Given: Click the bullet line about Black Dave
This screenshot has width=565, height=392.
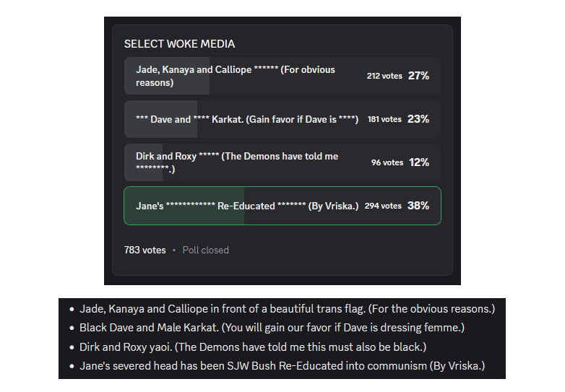Looking at the screenshot, I should click(x=272, y=328).
